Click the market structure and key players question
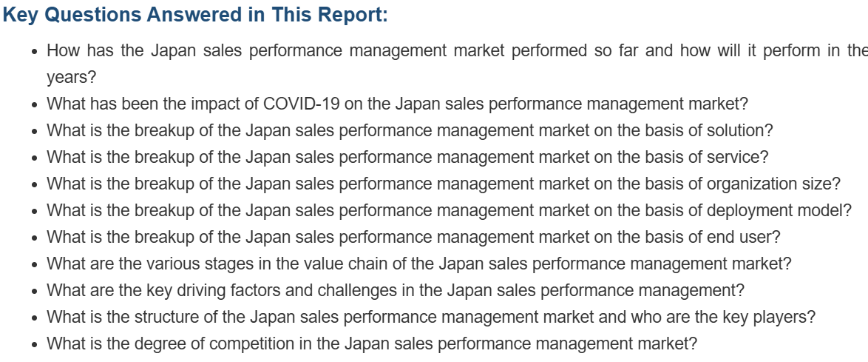This screenshot has height=362, width=868. tap(431, 317)
